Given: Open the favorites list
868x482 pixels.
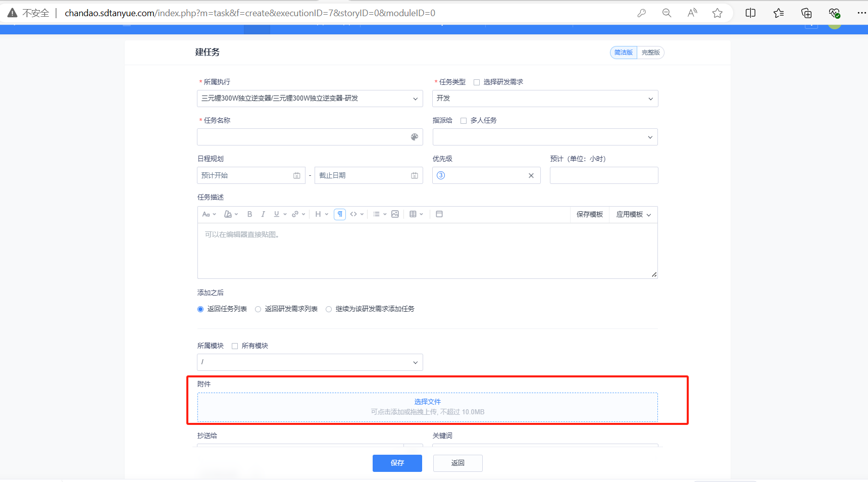Looking at the screenshot, I should click(779, 13).
